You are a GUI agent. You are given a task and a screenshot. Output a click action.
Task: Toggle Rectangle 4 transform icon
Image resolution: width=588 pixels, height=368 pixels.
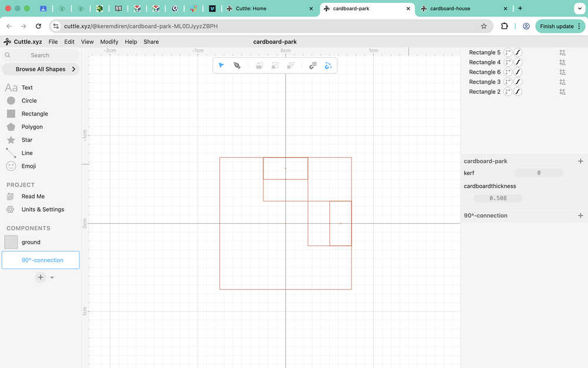coord(508,62)
